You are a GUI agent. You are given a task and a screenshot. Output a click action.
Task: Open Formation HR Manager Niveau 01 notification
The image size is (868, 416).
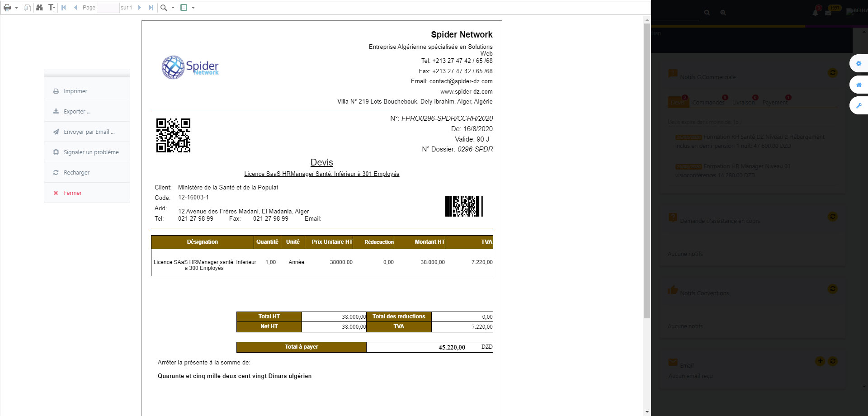click(x=733, y=171)
